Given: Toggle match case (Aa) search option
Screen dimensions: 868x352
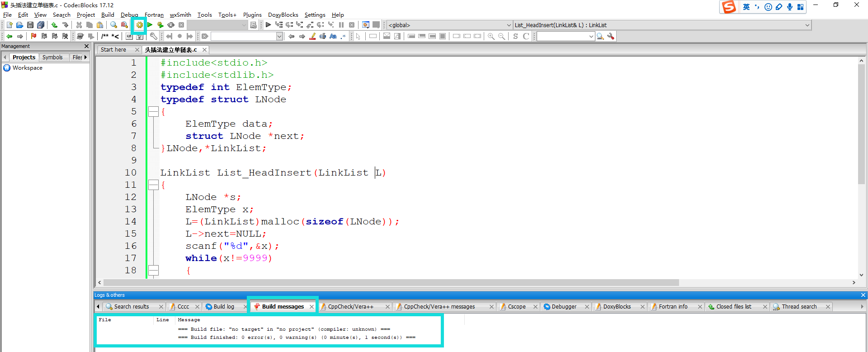Looking at the screenshot, I should click(333, 36).
